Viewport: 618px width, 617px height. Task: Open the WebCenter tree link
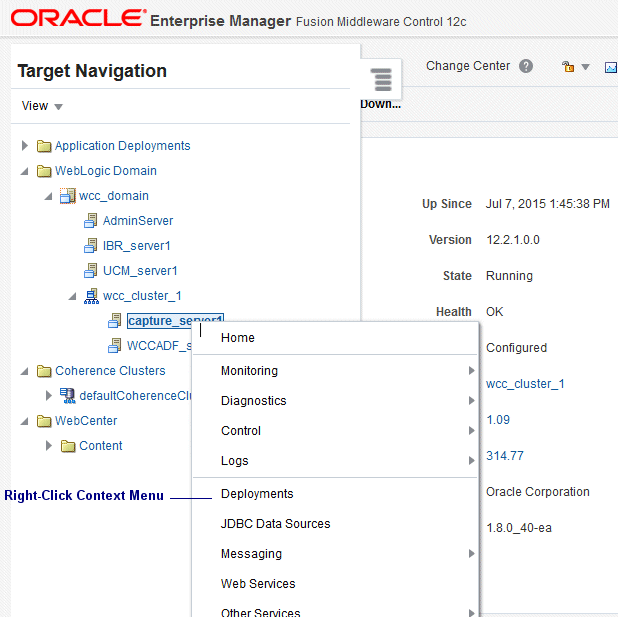(86, 421)
